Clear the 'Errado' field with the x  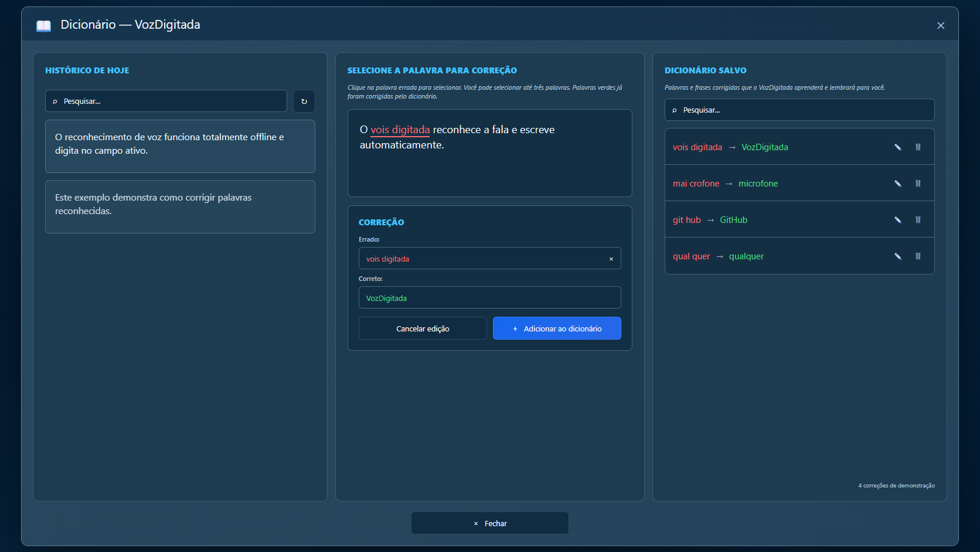pos(611,259)
